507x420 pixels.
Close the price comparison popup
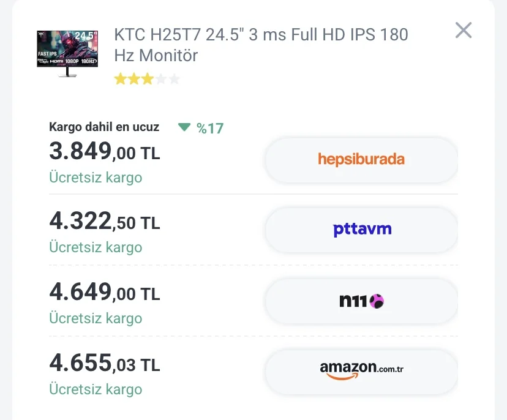pyautogui.click(x=464, y=30)
